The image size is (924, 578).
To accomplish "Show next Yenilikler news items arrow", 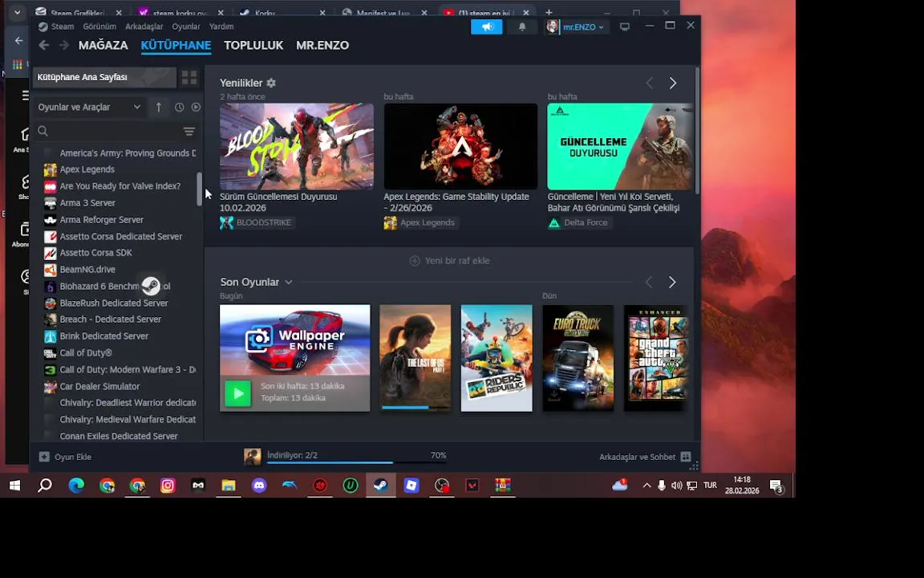I will (x=672, y=83).
